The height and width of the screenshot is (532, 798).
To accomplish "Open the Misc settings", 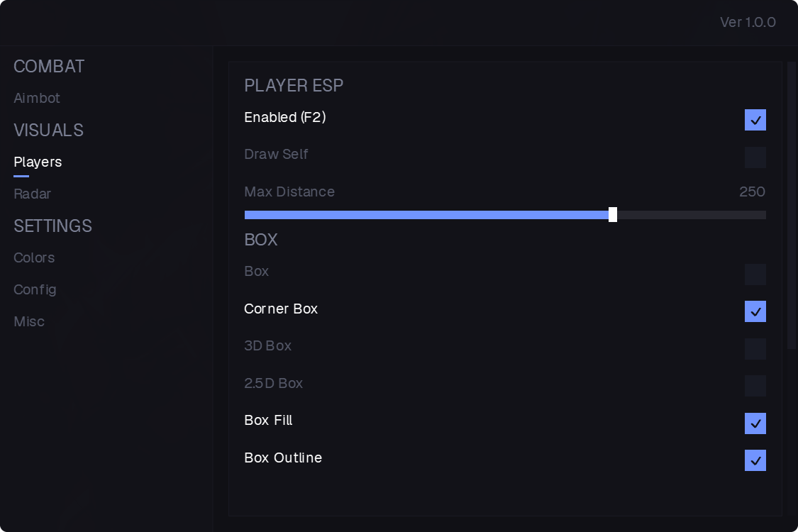I will tap(29, 322).
